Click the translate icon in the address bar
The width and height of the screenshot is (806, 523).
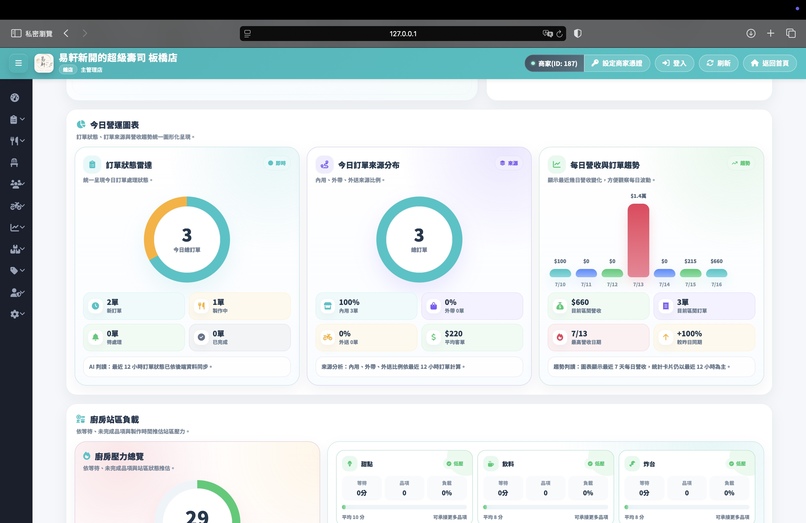[x=547, y=33]
